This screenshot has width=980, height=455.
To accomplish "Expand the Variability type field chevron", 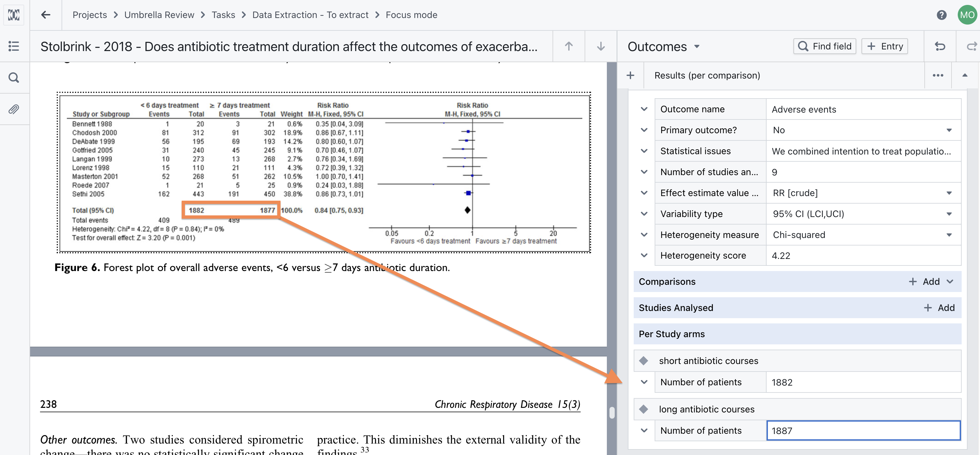I will 644,214.
